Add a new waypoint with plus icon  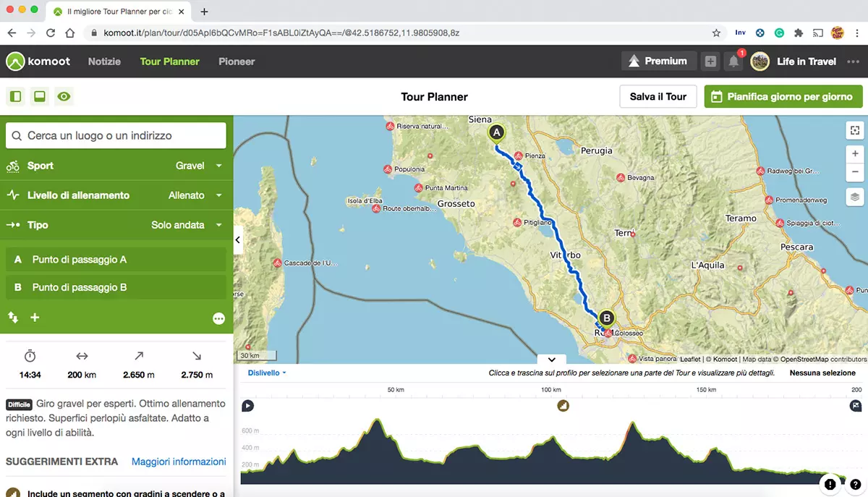point(35,318)
